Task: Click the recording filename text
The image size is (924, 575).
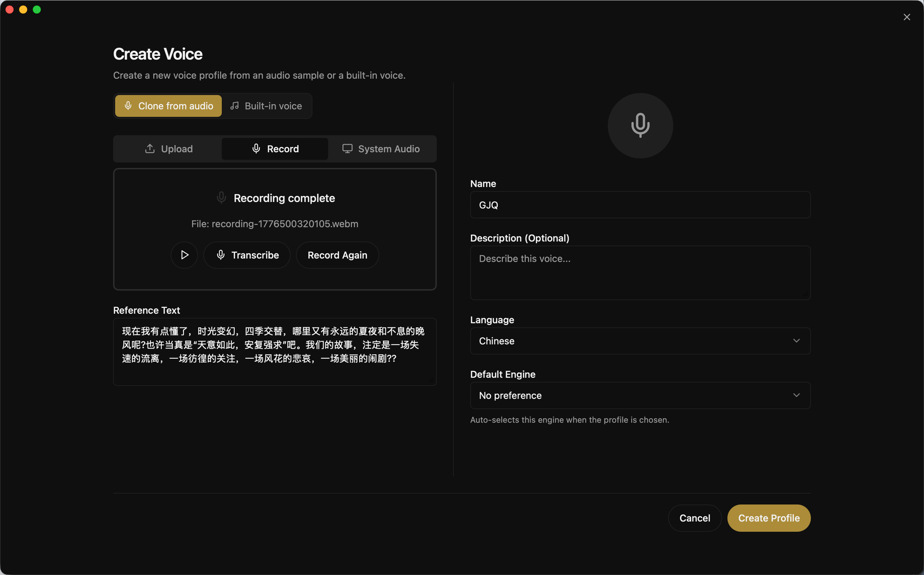Action: (275, 223)
